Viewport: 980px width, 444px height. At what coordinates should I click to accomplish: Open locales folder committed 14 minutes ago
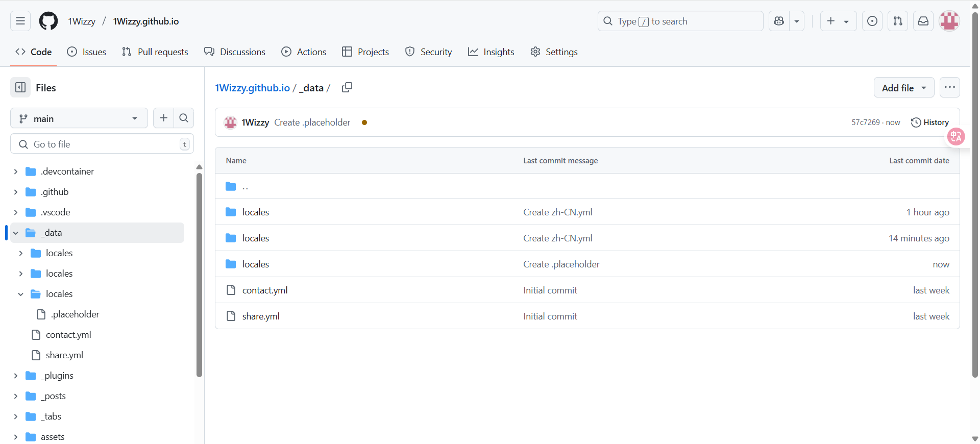[x=256, y=238]
